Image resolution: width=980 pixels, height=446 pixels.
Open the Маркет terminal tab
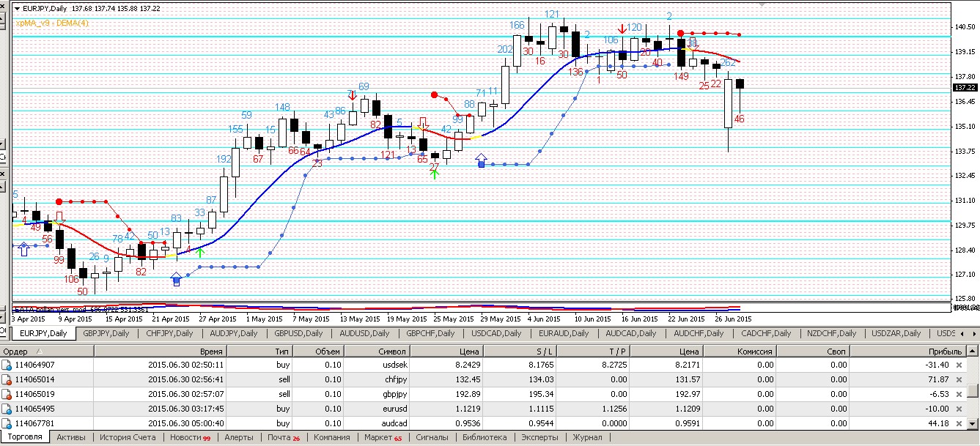click(x=383, y=437)
